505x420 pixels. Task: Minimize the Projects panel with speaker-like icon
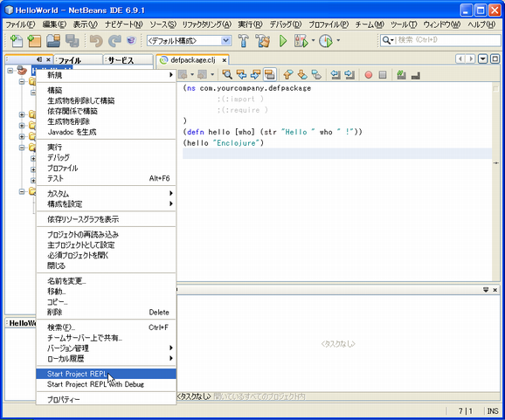[39, 59]
